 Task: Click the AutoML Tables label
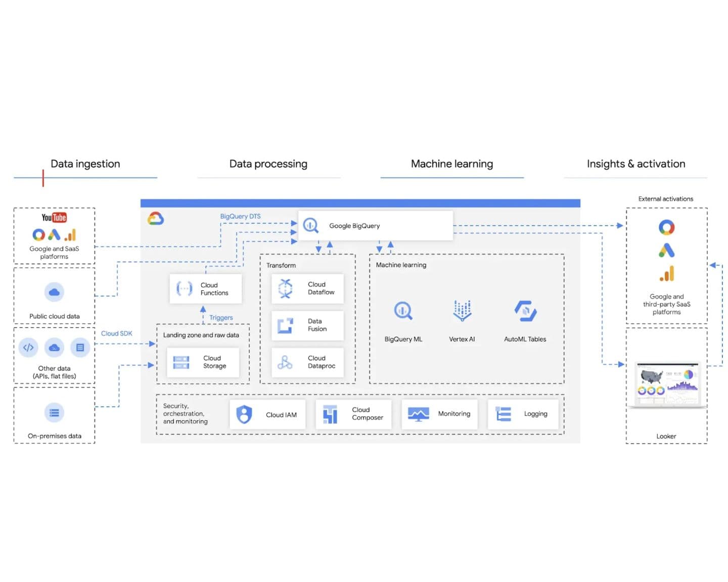tap(525, 339)
